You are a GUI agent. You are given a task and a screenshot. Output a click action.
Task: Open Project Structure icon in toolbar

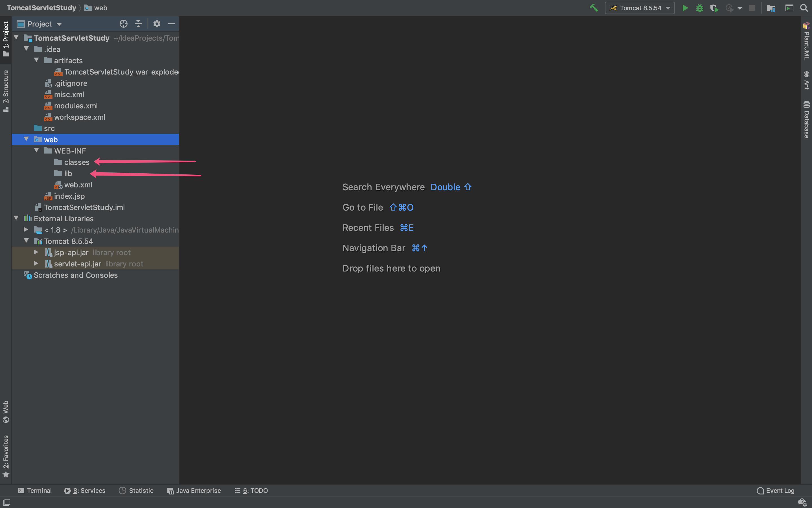click(770, 8)
